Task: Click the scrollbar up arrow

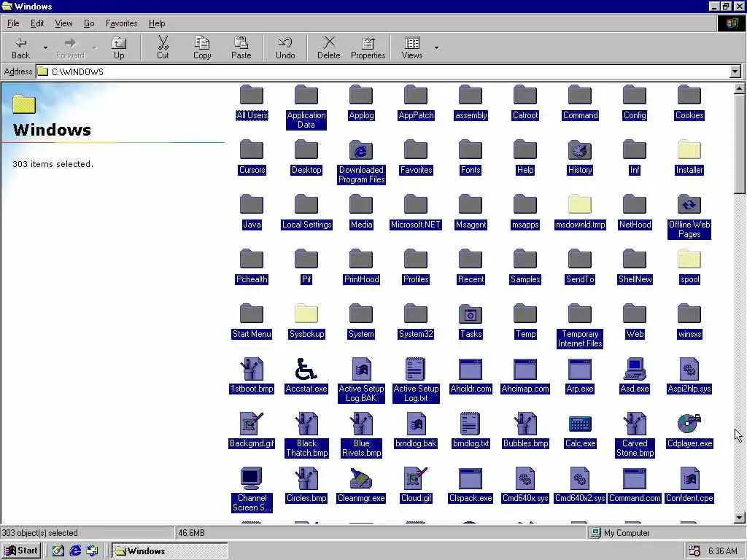Action: 740,88
